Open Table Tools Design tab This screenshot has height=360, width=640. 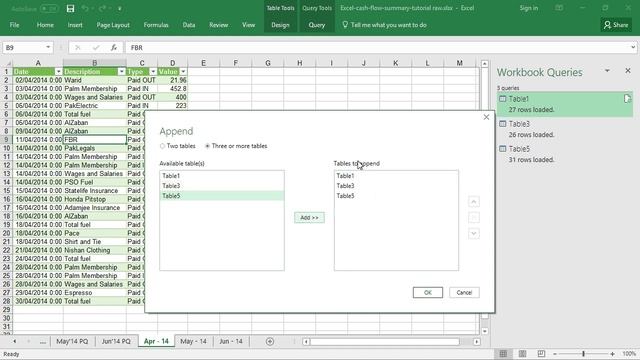pyautogui.click(x=280, y=25)
